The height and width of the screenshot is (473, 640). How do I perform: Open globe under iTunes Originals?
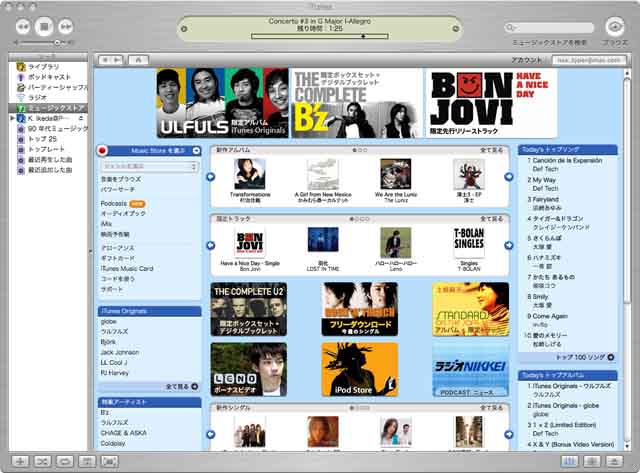click(108, 322)
